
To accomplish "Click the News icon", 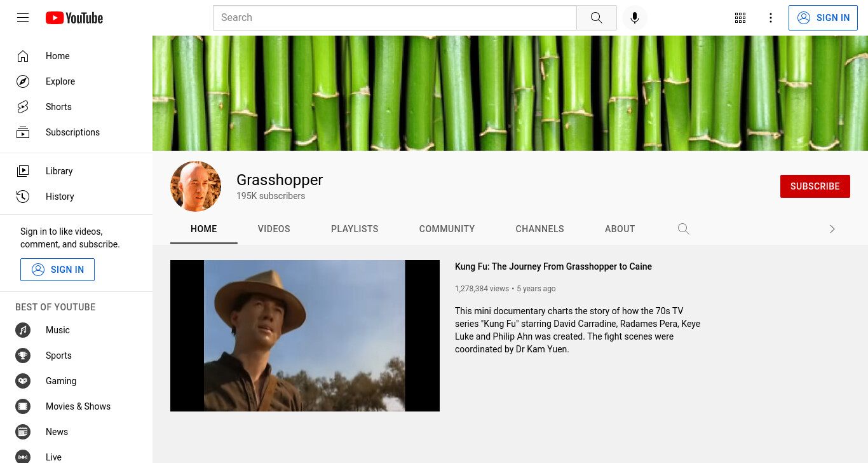I will click(23, 432).
